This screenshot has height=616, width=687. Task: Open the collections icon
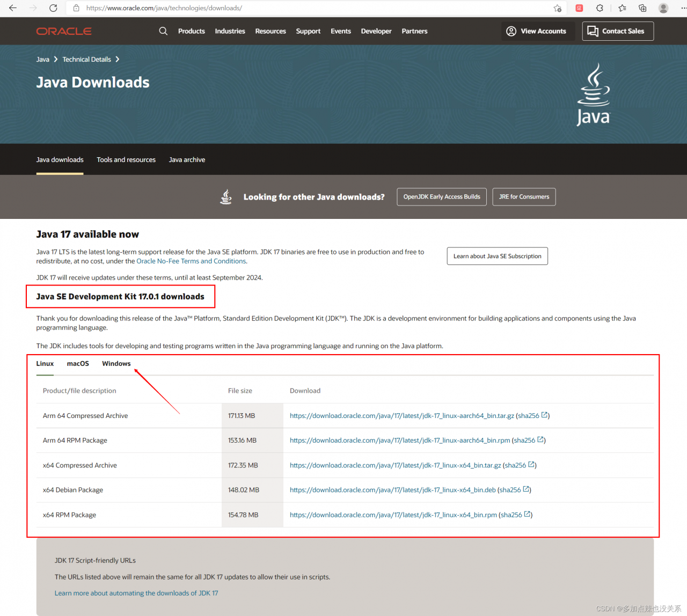point(642,8)
